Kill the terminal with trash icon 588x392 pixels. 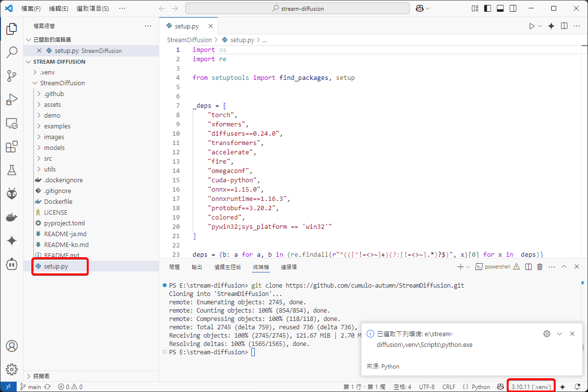point(539,267)
